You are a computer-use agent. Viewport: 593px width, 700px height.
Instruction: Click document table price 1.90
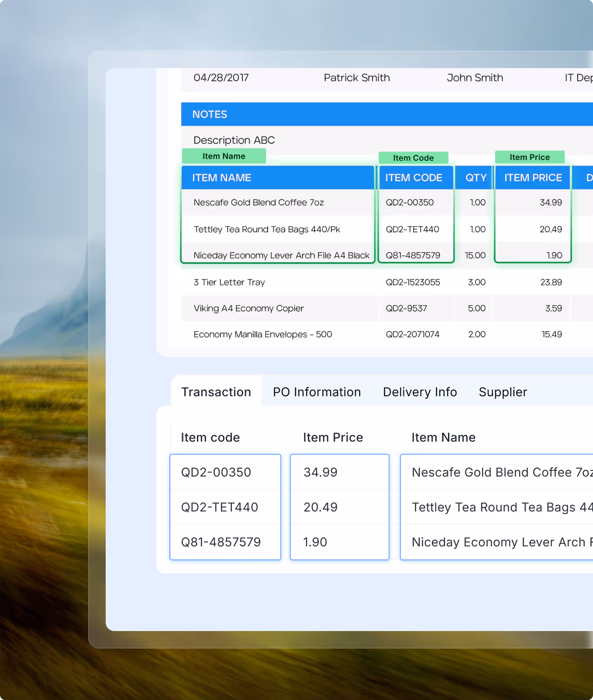(x=554, y=255)
